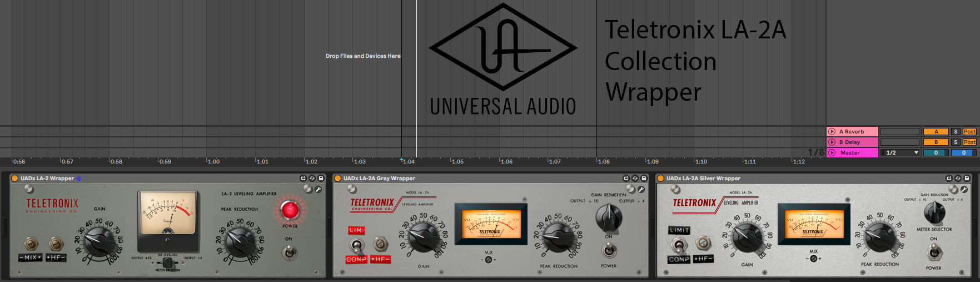Toggle Limit/Comp switch on LA-2A Silver

[678, 244]
